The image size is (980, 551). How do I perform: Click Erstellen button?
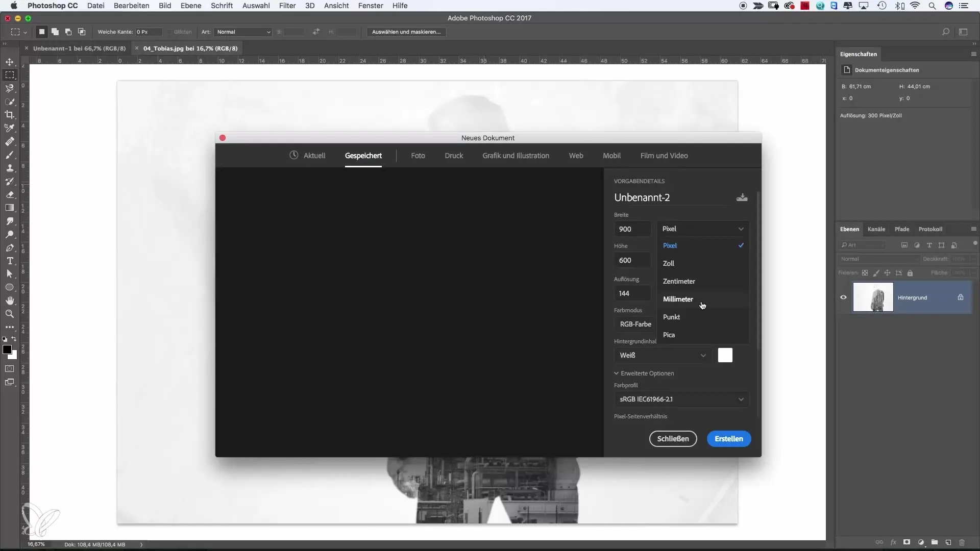tap(729, 439)
